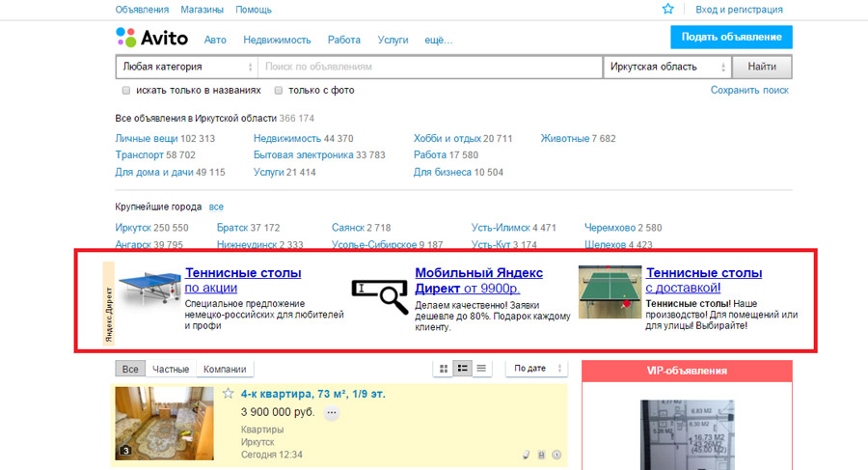Open 'Бытовая электроника' category

[304, 155]
